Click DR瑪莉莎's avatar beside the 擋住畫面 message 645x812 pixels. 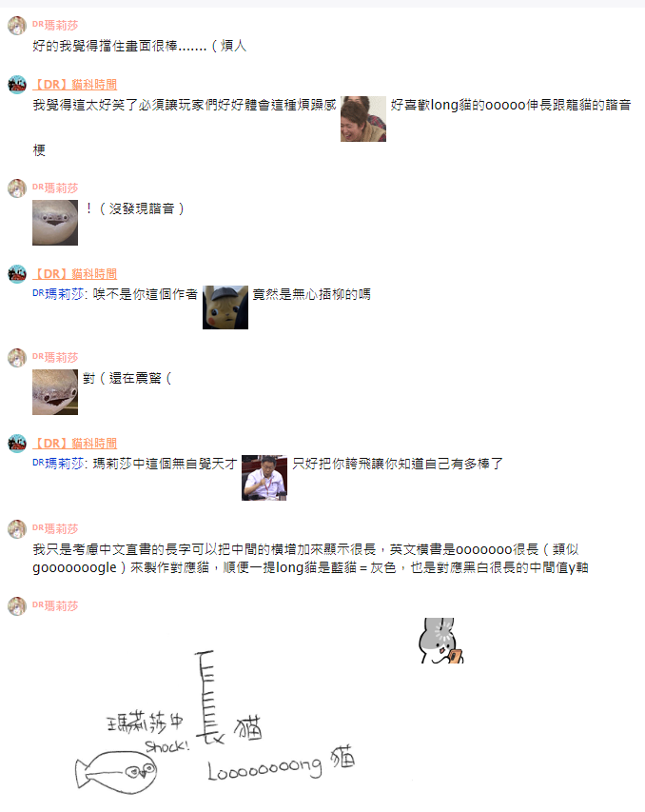click(17, 26)
